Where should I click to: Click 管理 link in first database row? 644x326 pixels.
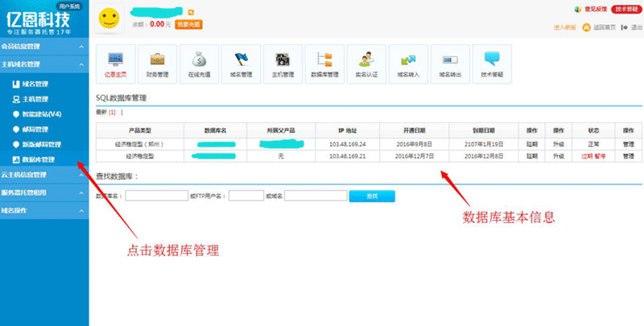(x=628, y=143)
